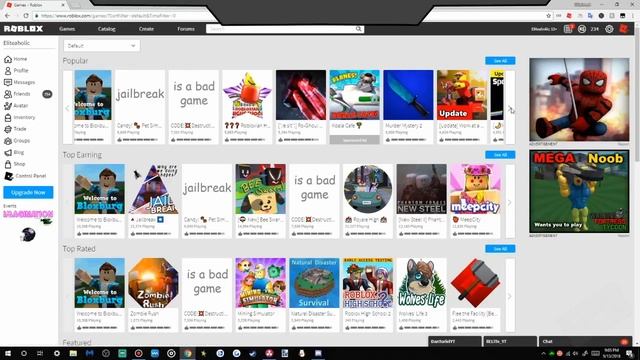This screenshot has height=360, width=640.
Task: Click the browser back arrow
Action: pos(7,16)
